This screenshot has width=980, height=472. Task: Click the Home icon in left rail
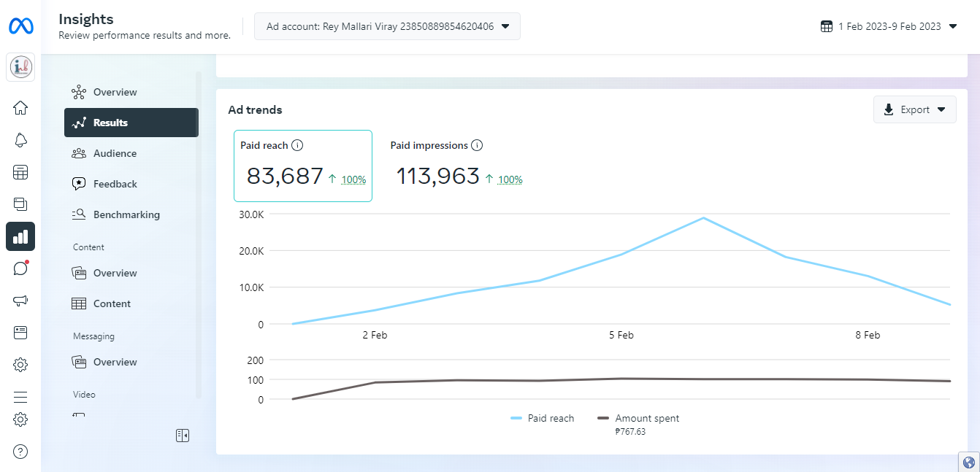click(x=20, y=108)
